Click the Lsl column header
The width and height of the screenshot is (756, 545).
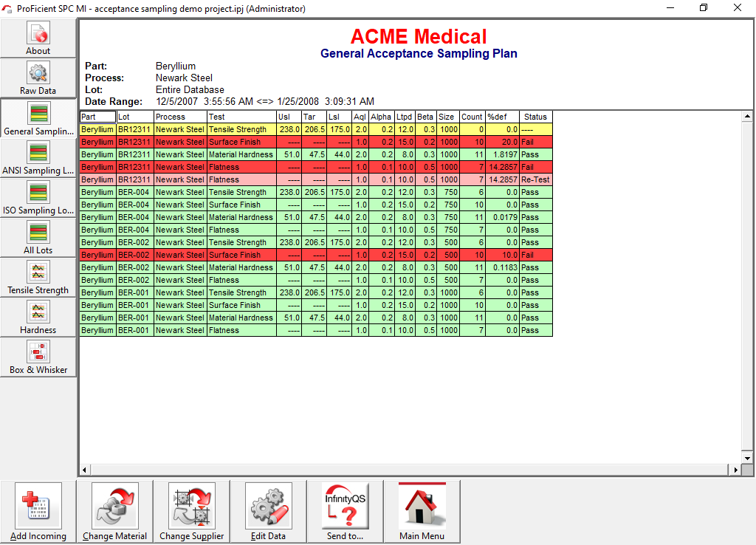[x=339, y=117]
